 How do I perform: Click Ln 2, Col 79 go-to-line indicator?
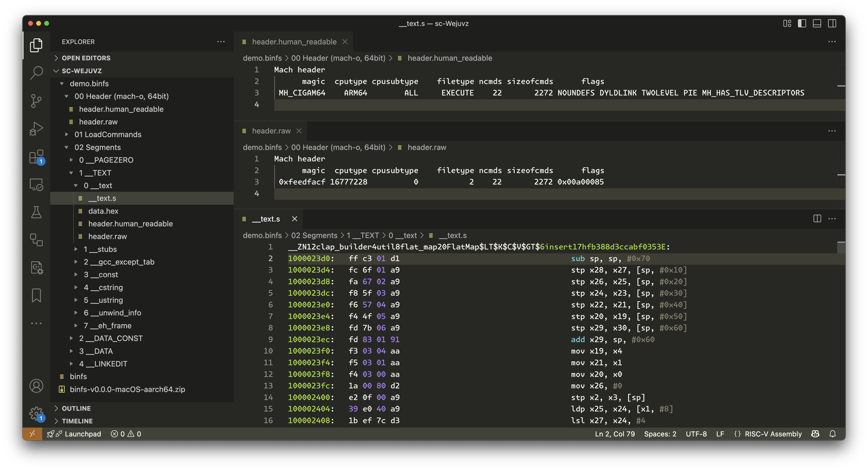pyautogui.click(x=615, y=434)
